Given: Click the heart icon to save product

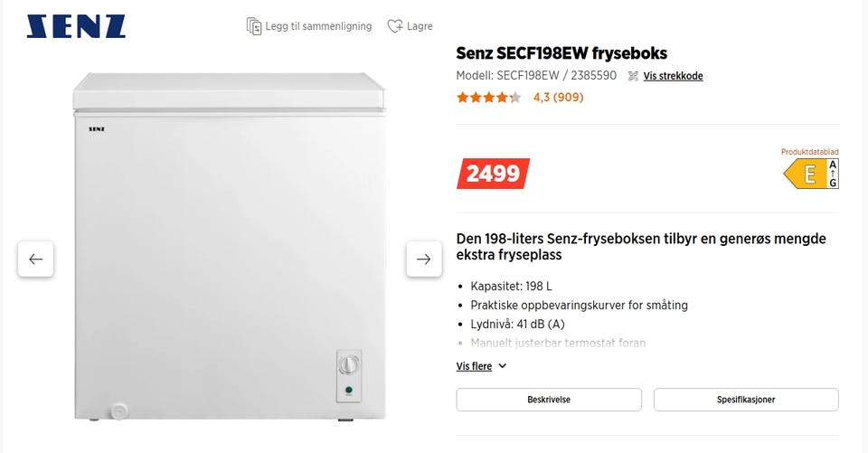Looking at the screenshot, I should click(394, 26).
